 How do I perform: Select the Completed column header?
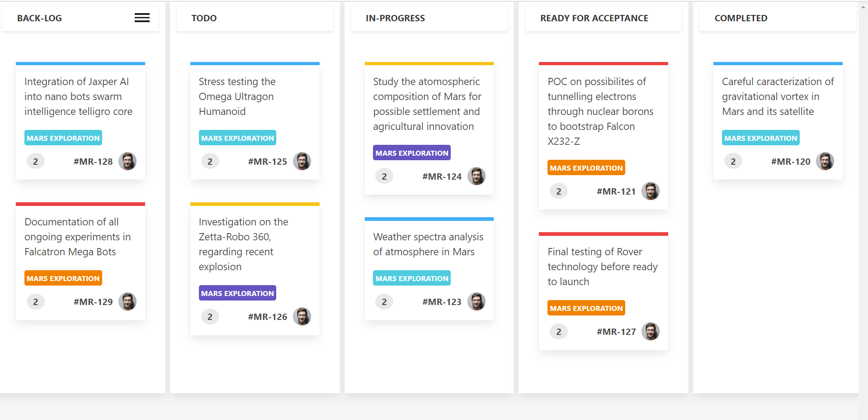click(741, 18)
